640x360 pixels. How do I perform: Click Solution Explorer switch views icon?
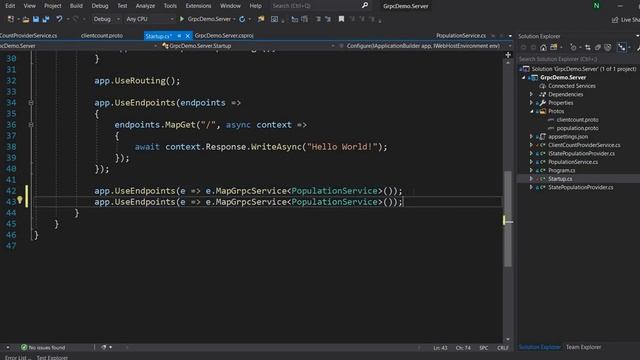(554, 48)
